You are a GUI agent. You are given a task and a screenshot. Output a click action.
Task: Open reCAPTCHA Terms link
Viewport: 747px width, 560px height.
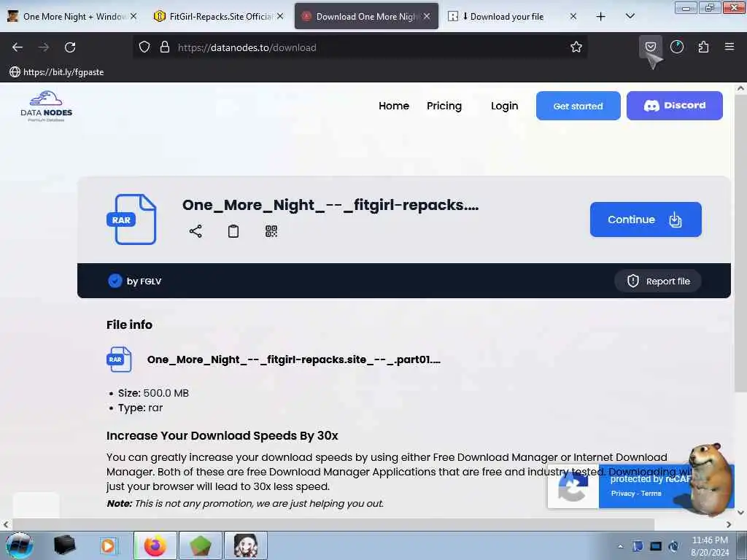coord(651,494)
